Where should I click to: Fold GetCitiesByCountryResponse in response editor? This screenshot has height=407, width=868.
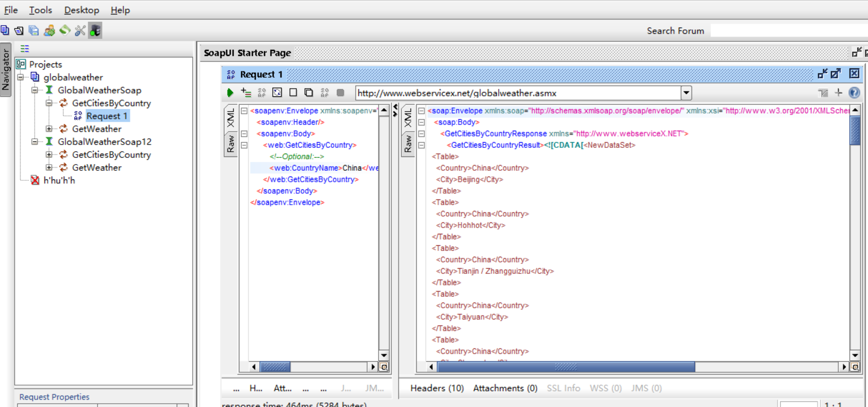[x=421, y=134]
